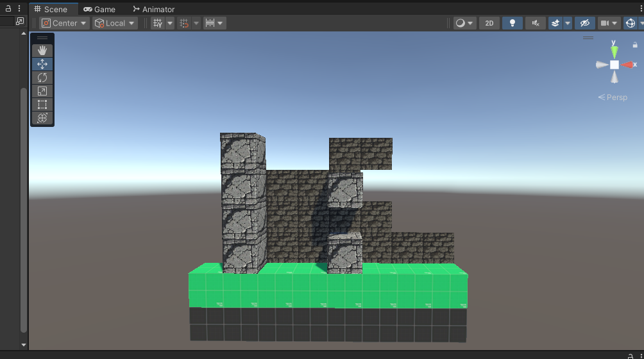Toggle scene effects (skybox, fog) icon
644x359 pixels.
coord(555,23)
